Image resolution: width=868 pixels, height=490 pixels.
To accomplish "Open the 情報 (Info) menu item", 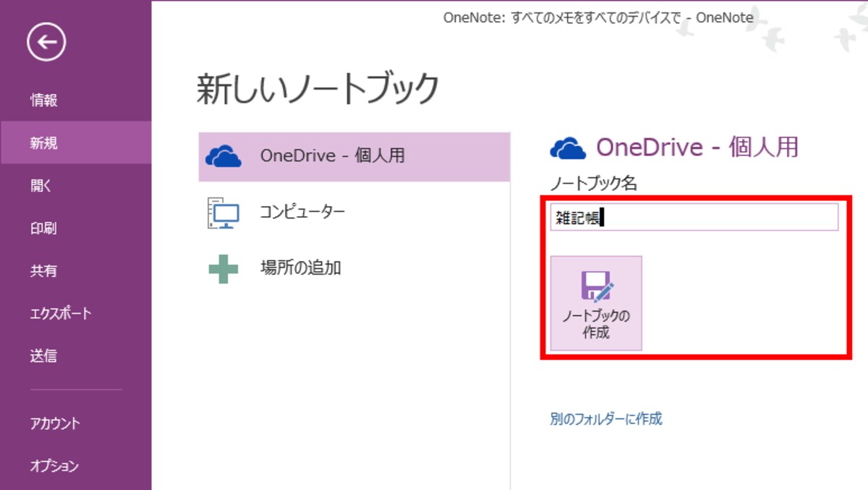I will coord(44,100).
